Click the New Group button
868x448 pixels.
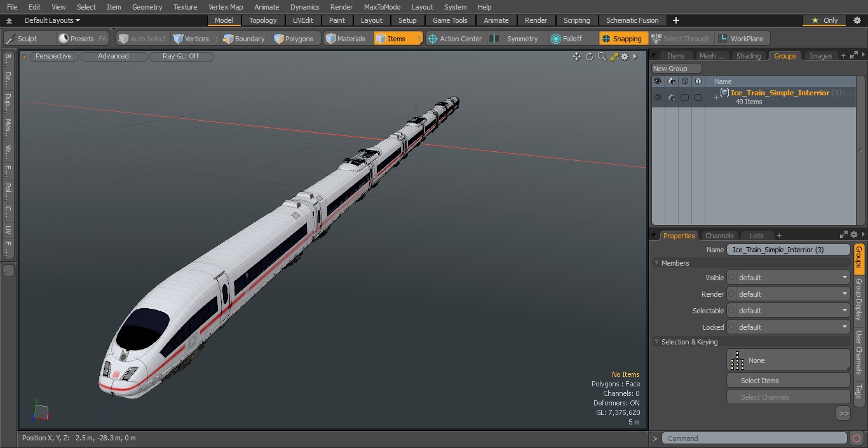pyautogui.click(x=676, y=69)
